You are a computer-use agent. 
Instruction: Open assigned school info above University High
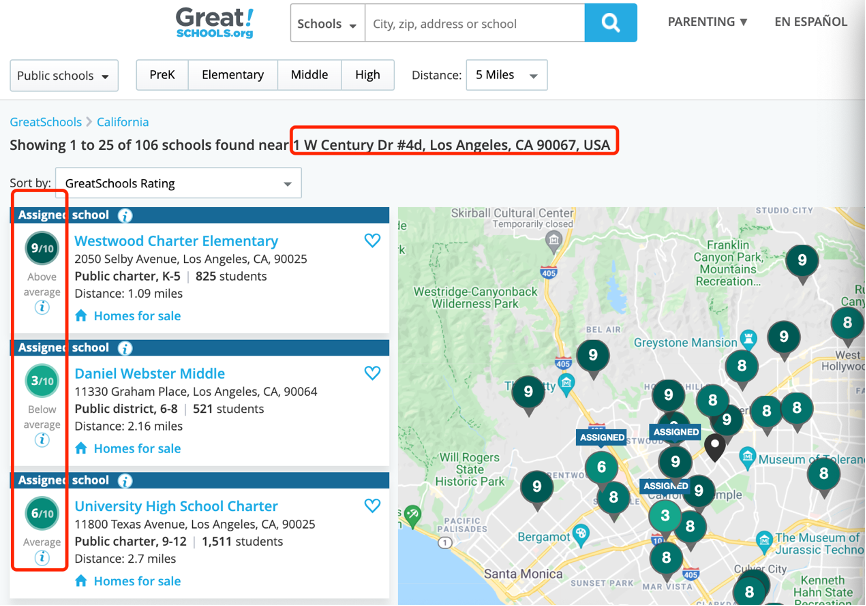point(125,481)
